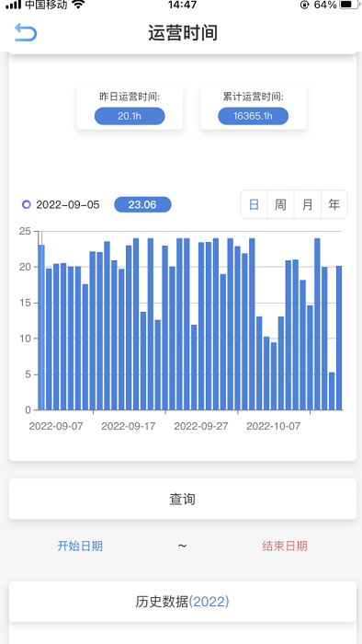This screenshot has height=644, width=362.
Task: Tap the Wi-Fi status icon
Action: (x=78, y=5)
